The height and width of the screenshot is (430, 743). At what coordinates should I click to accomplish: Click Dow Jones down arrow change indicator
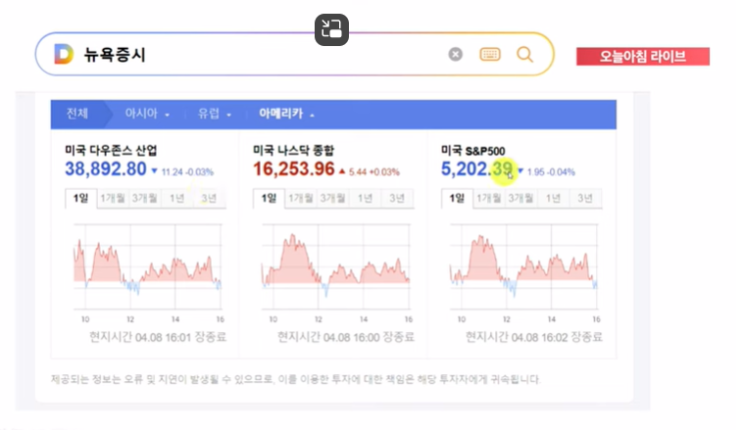(x=154, y=171)
